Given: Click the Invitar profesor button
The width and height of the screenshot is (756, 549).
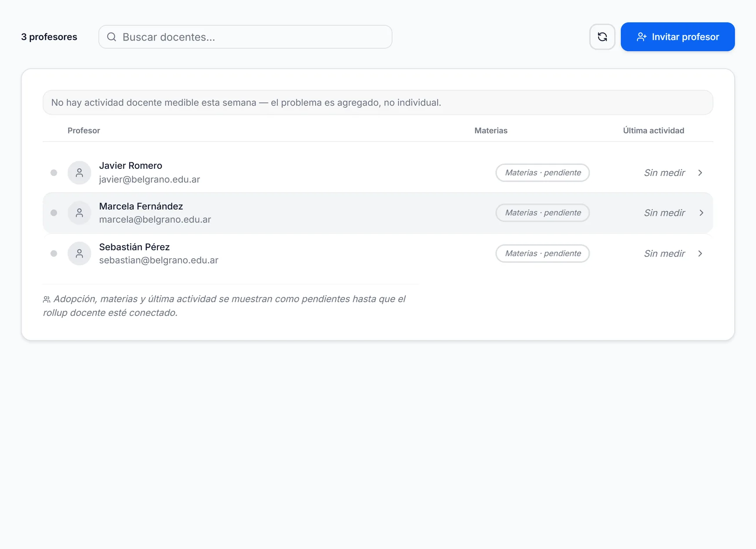Looking at the screenshot, I should [678, 37].
